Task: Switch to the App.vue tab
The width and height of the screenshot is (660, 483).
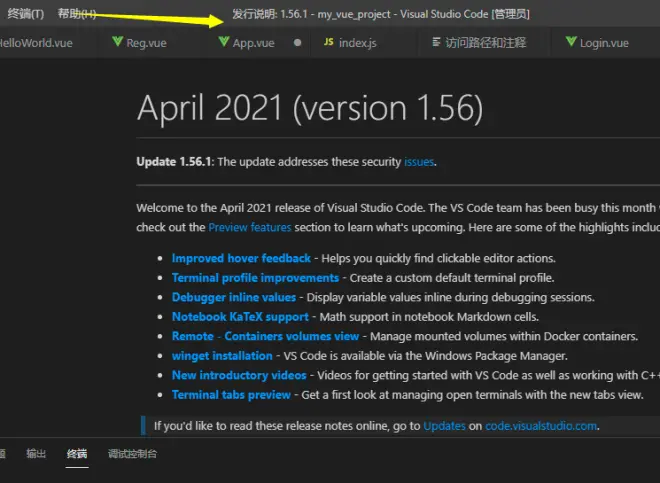Action: 253,43
